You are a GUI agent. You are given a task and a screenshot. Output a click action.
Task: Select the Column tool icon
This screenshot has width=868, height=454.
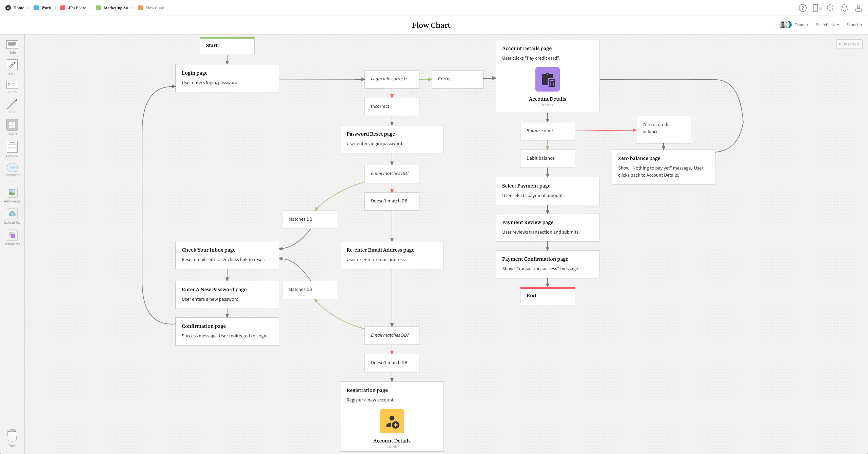coord(12,147)
